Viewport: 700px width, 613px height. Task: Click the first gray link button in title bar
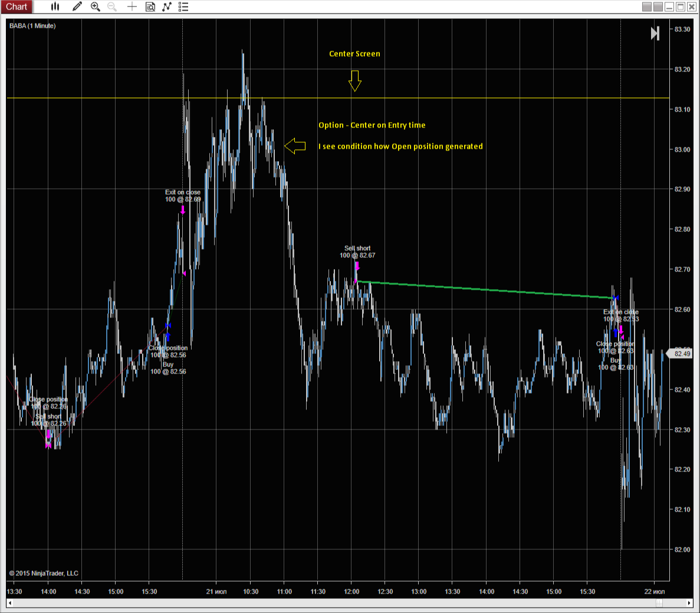tap(647, 6)
